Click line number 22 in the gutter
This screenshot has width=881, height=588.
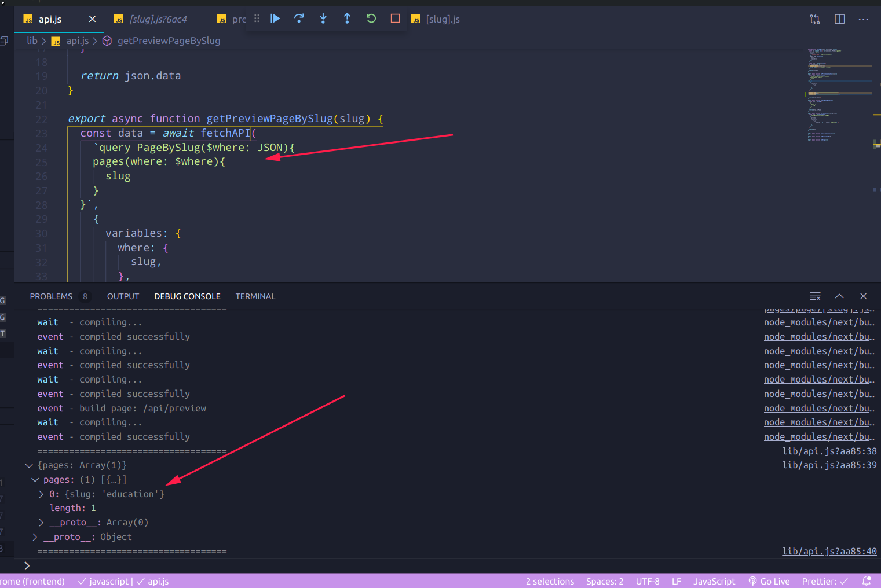[x=41, y=119]
